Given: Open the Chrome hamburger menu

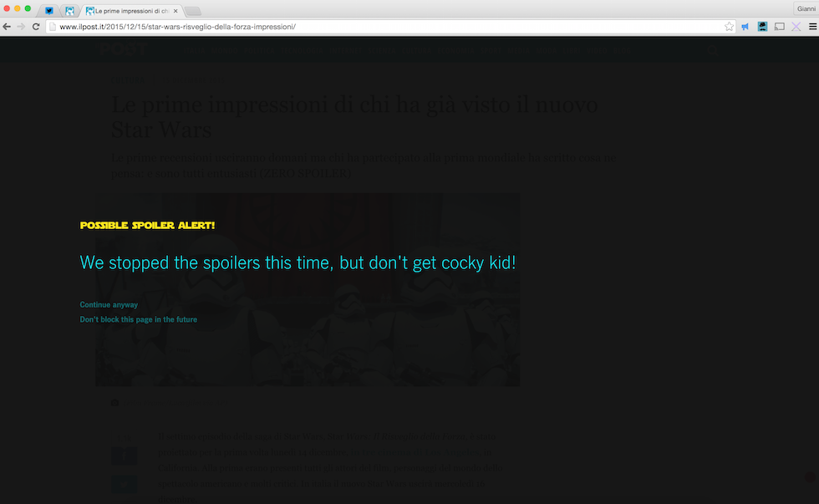Looking at the screenshot, I should click(x=812, y=27).
